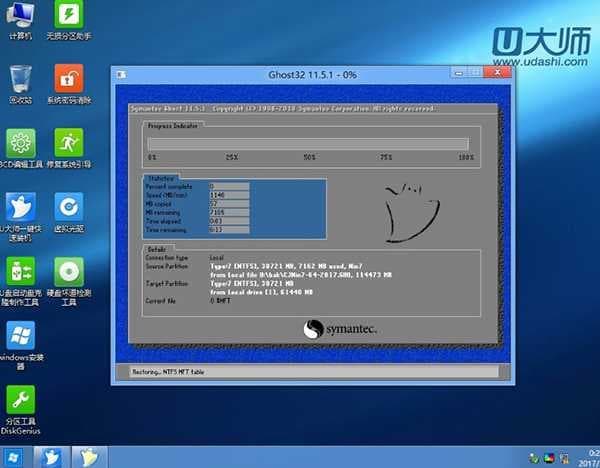Click the Ghost32 progress indicator bar
The width and height of the screenshot is (600, 468).
307,144
